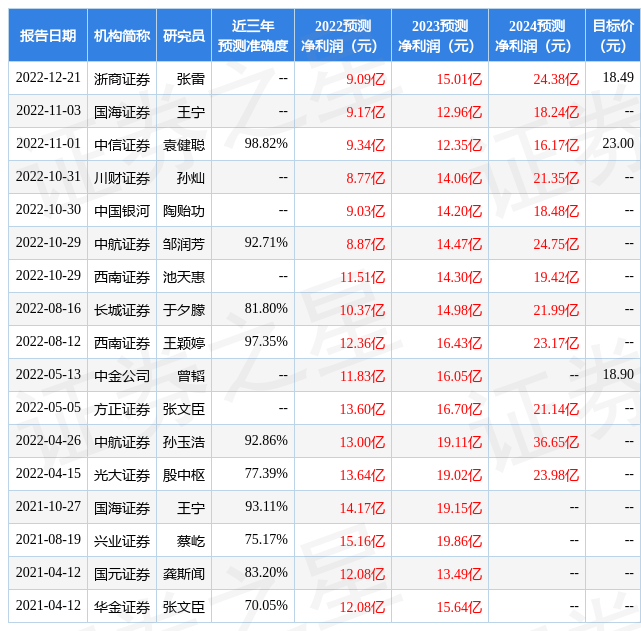
Task: Click the 19.86亿 profit value
Action: [x=459, y=541]
